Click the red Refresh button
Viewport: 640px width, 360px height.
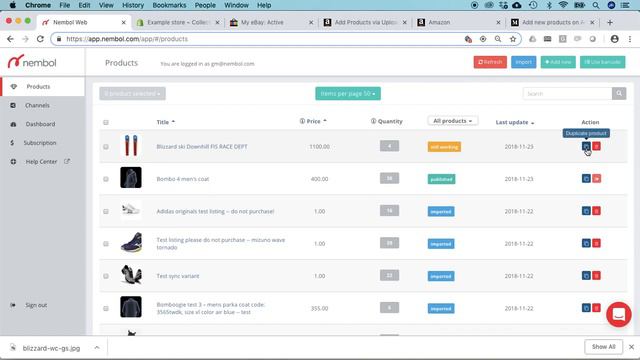pyautogui.click(x=490, y=62)
